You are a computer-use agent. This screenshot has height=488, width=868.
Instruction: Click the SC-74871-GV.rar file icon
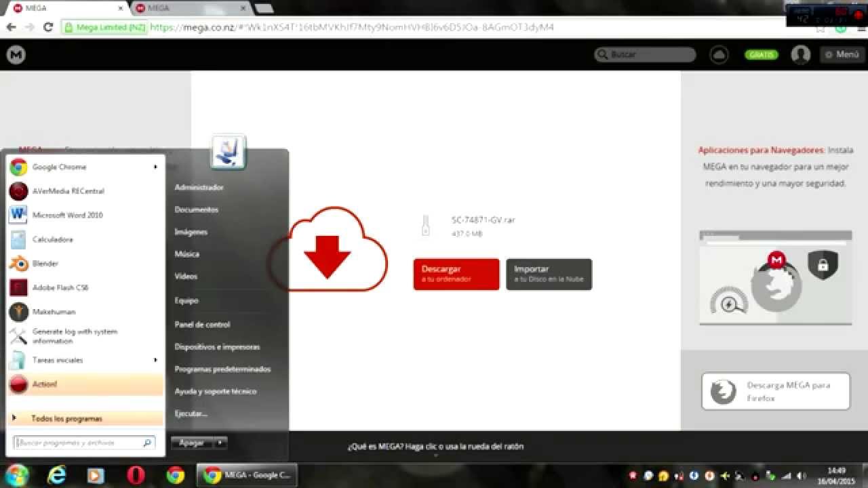[426, 226]
